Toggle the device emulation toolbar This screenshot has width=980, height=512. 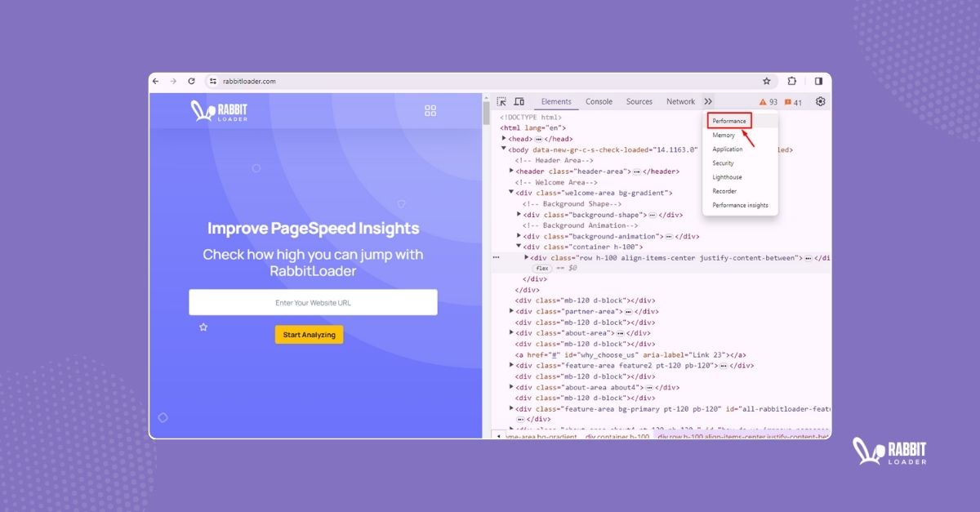click(519, 101)
